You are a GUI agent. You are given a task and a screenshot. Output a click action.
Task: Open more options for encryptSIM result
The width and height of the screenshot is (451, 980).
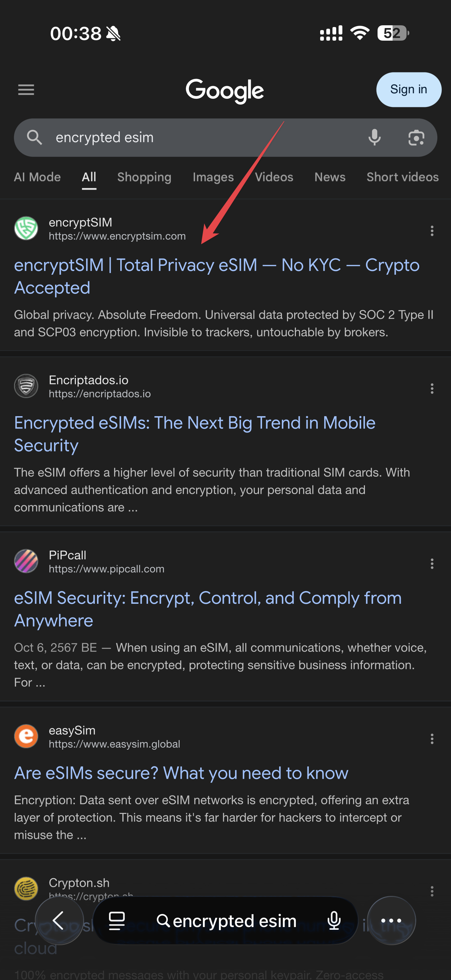tap(432, 231)
